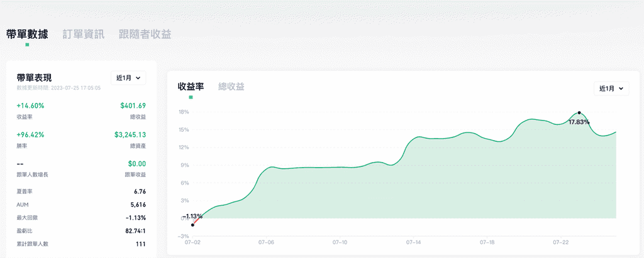
Task: Click the 17.83% peak point on the chart
Action: [x=579, y=112]
